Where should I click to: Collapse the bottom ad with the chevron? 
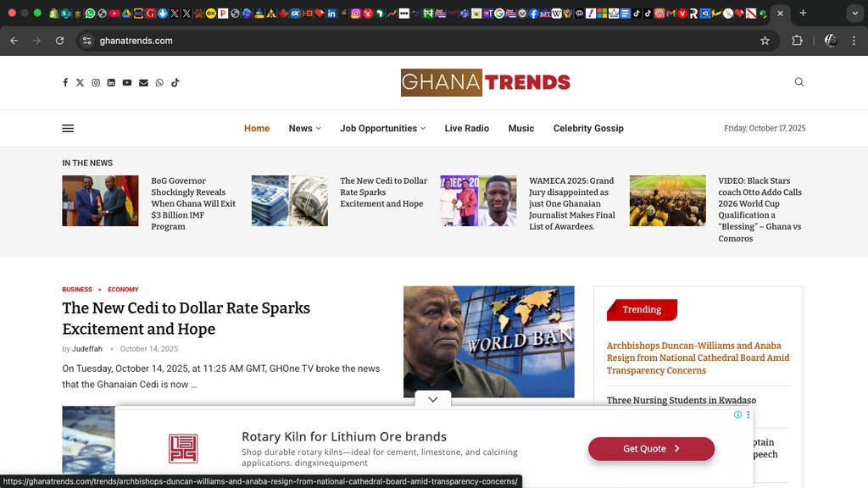click(x=433, y=399)
